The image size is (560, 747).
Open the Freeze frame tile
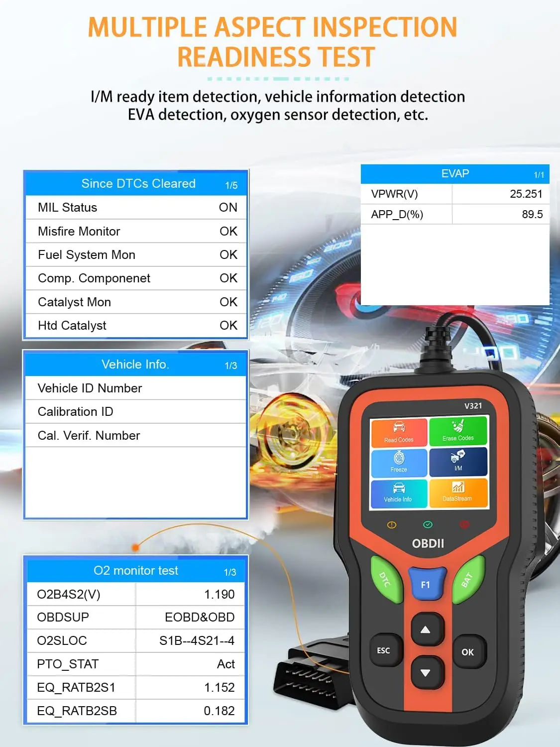[399, 463]
